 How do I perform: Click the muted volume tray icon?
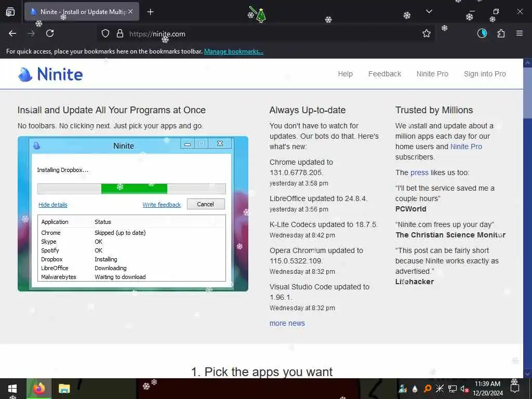pos(464,389)
